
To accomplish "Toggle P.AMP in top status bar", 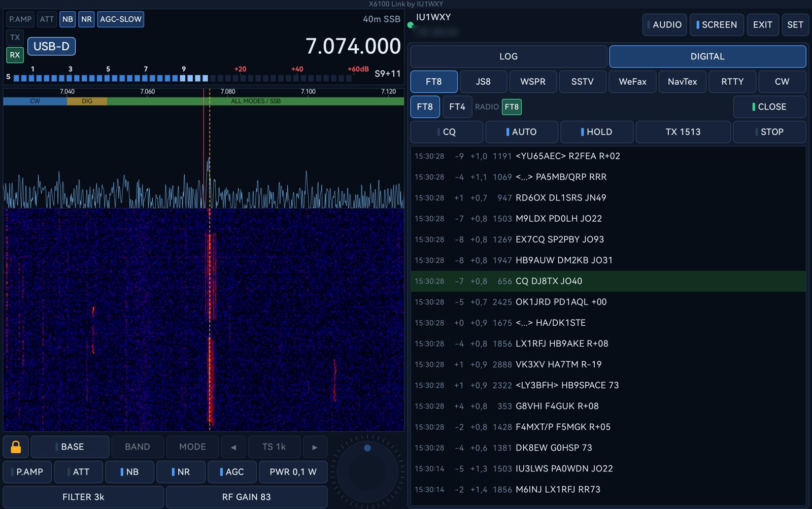I will pos(20,19).
